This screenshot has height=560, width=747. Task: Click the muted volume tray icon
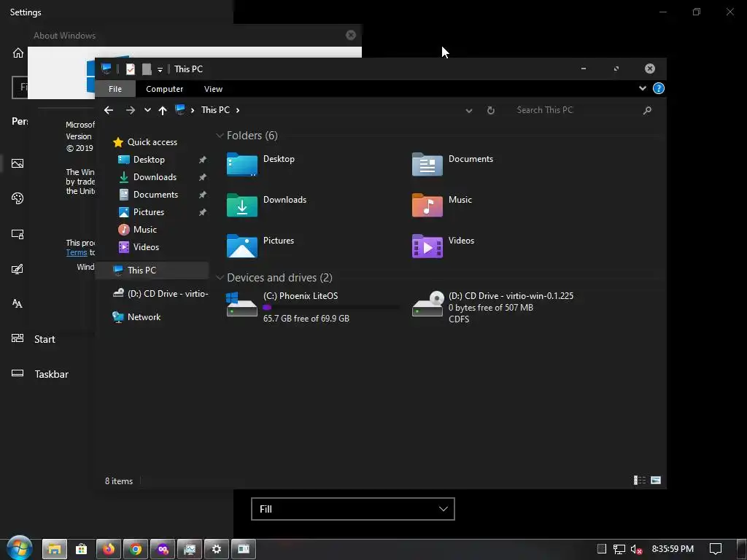tap(636, 549)
